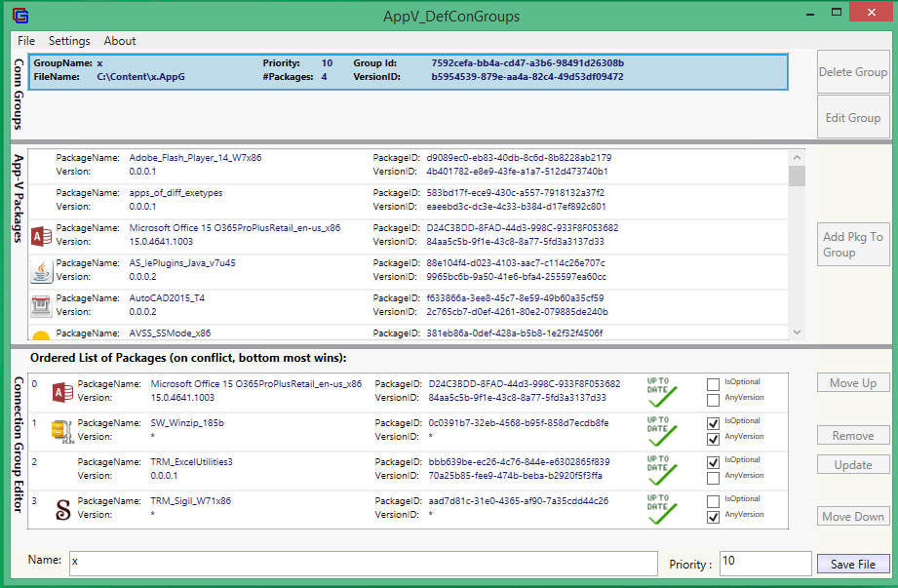The width and height of the screenshot is (898, 588).
Task: Uncheck IsOptional for TRM_ExcelUtilities3
Action: coord(713,462)
